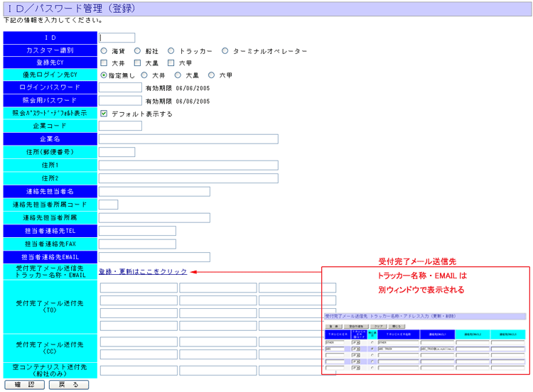Click into the 企業名 text field
Screen dimensions: 533x392
[188, 139]
